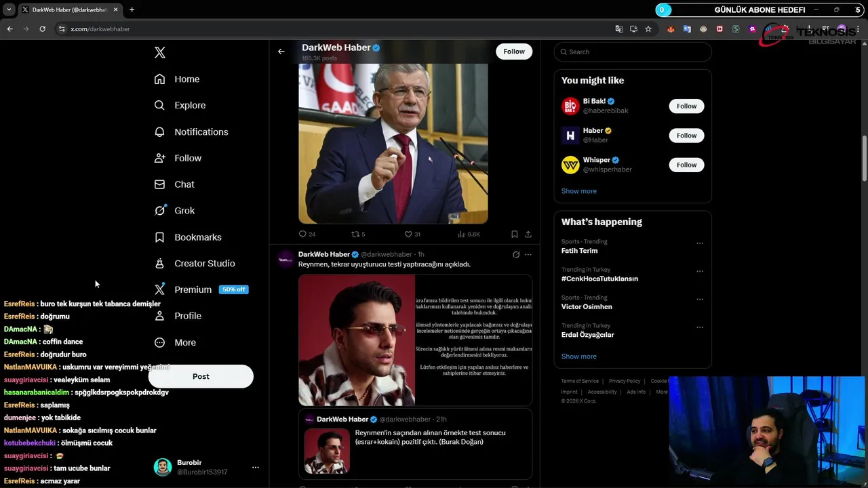The image size is (868, 488).
Task: Open Accessibility footer link
Action: [602, 392]
